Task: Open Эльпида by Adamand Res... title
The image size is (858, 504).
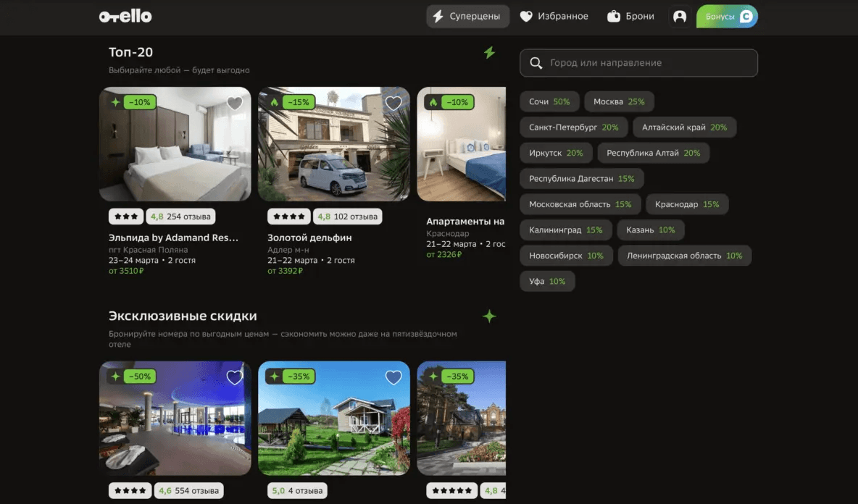Action: pos(173,238)
